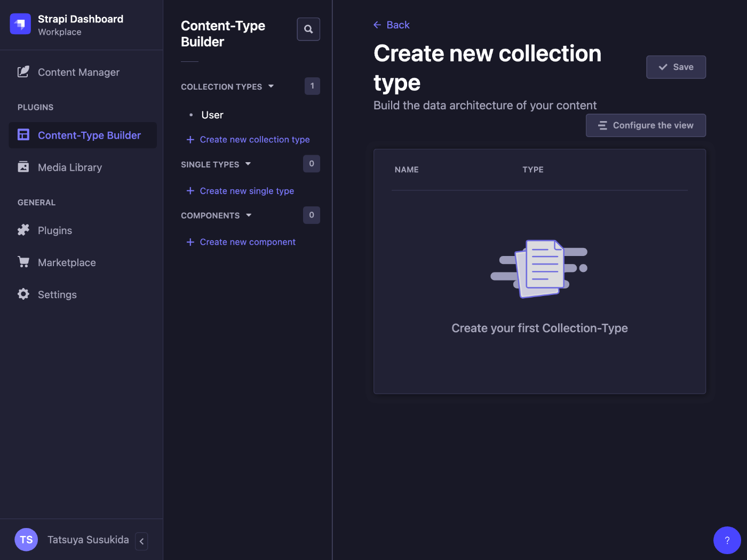Image resolution: width=747 pixels, height=560 pixels.
Task: Click the empty-state documents illustration
Action: (x=539, y=269)
